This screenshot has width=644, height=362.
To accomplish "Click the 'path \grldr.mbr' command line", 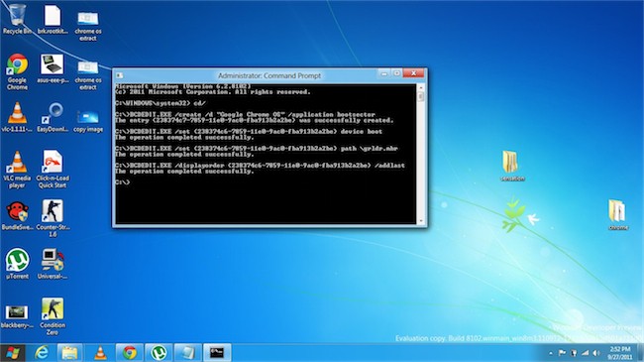I will (257, 148).
